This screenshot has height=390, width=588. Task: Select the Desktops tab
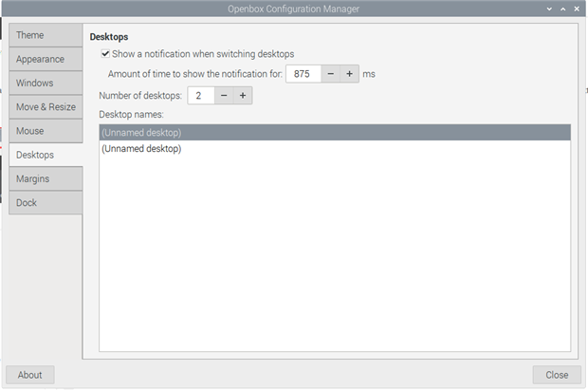pos(46,155)
